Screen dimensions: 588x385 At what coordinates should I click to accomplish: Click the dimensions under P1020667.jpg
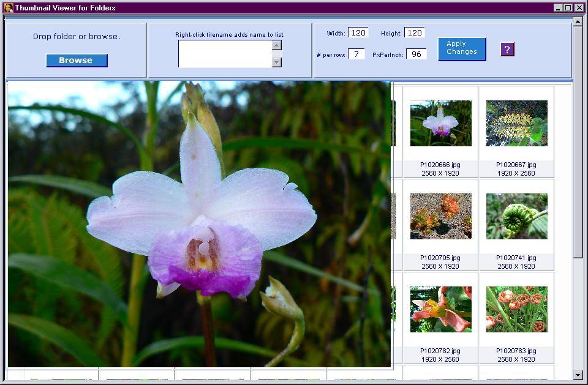(x=516, y=173)
